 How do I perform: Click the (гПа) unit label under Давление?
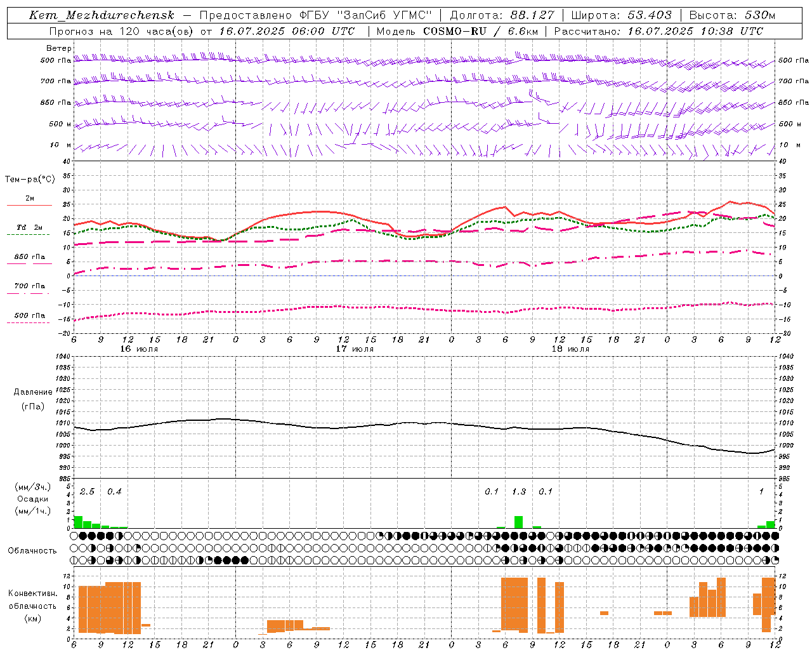33,406
